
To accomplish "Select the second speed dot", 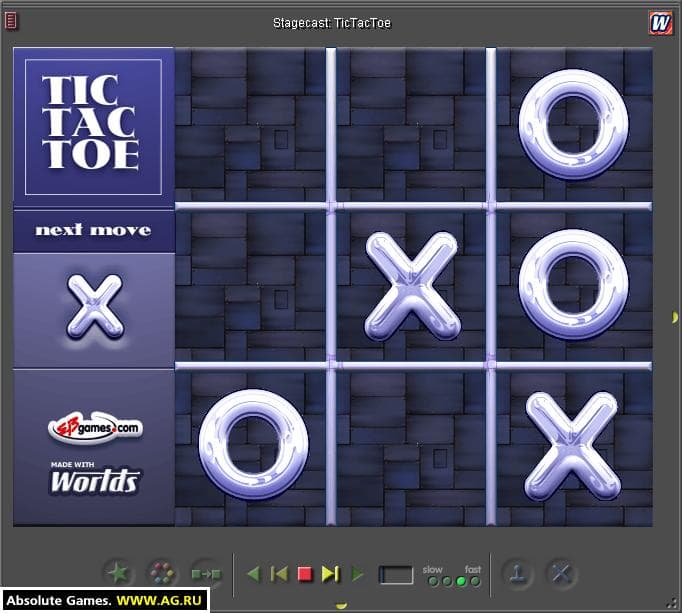I will [x=447, y=581].
